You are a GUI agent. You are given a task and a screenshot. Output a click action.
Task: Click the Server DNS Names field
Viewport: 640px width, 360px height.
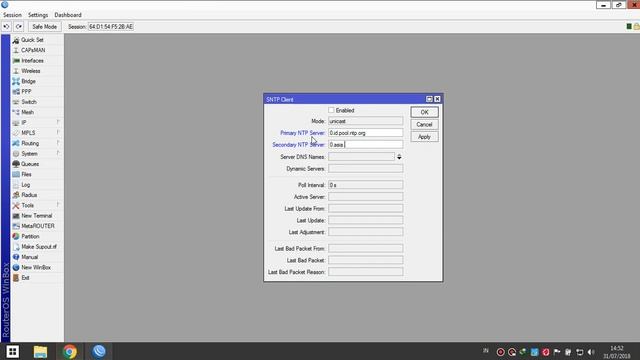[x=361, y=157]
